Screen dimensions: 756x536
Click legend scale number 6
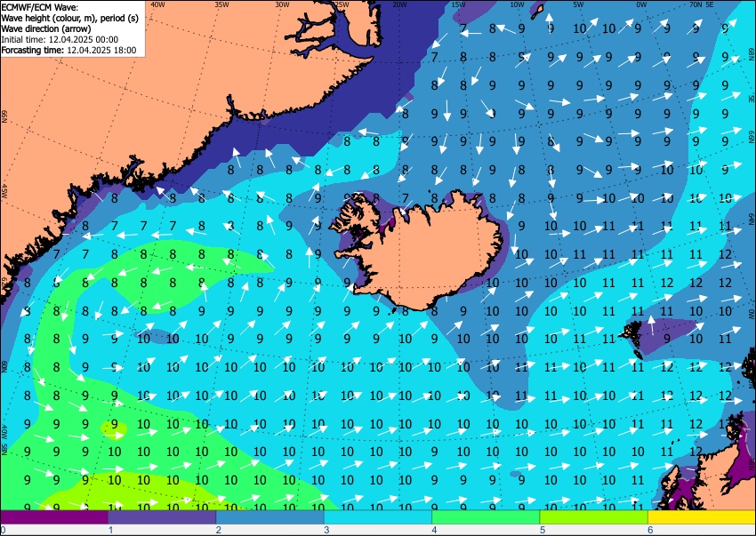click(650, 530)
